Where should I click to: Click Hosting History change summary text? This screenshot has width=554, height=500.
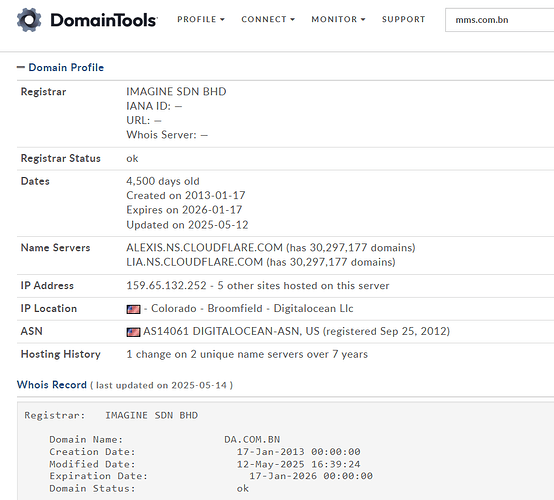(247, 354)
